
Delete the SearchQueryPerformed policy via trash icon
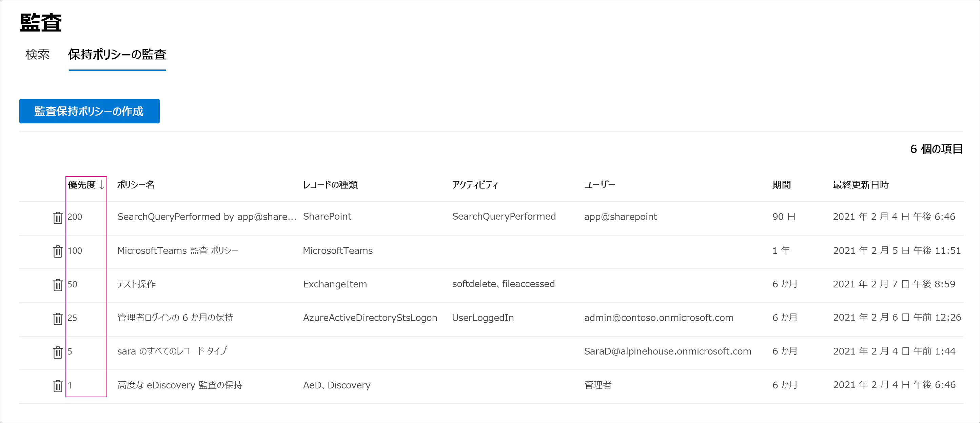tap(57, 218)
